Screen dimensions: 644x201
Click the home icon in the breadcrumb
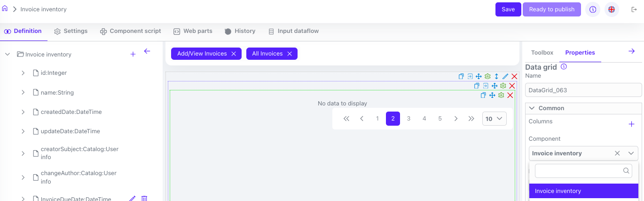tap(5, 9)
